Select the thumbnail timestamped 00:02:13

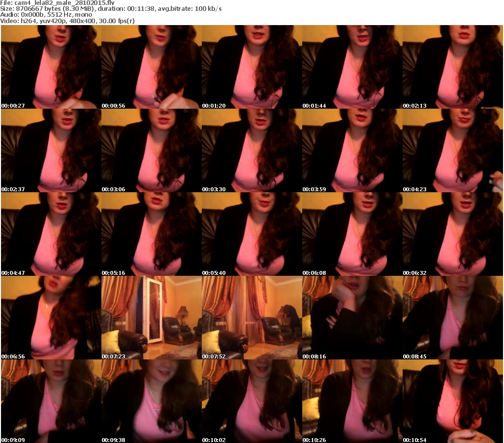[x=453, y=67]
